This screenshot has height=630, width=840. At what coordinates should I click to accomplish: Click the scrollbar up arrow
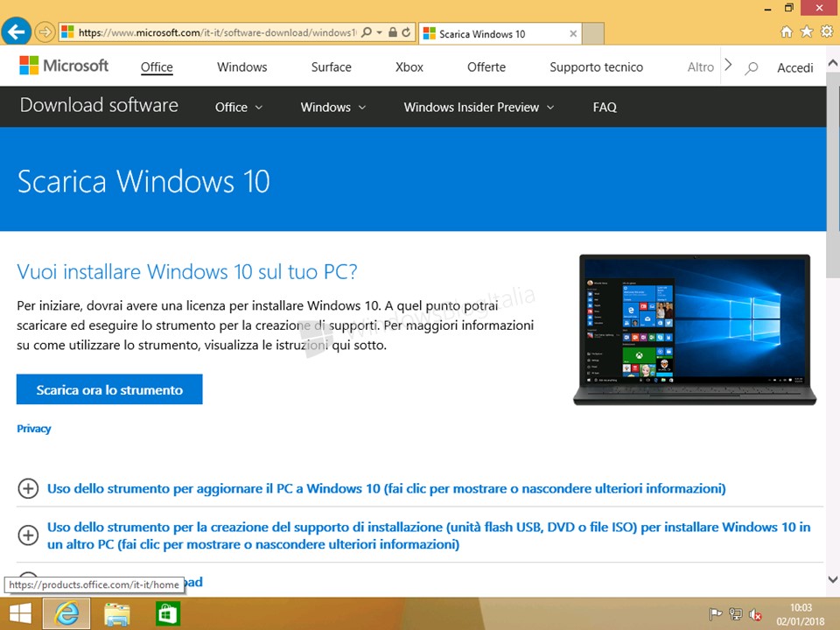tap(833, 63)
